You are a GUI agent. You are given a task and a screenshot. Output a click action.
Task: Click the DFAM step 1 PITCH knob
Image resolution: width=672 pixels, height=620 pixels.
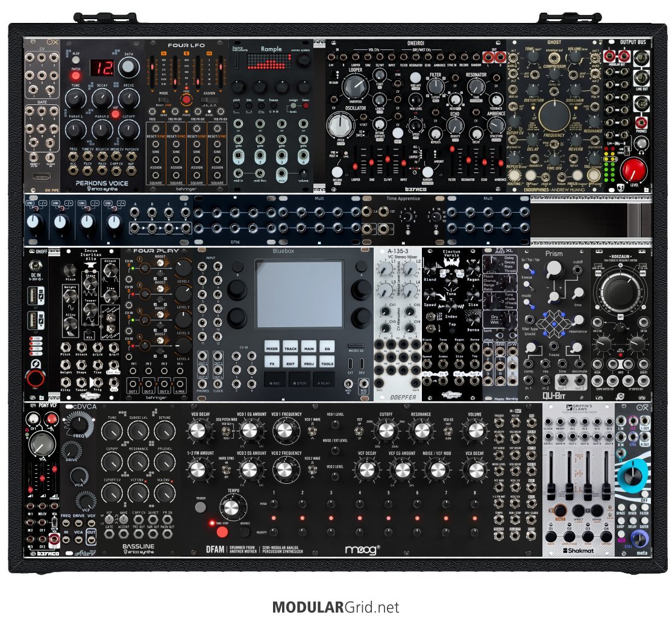[x=274, y=504]
